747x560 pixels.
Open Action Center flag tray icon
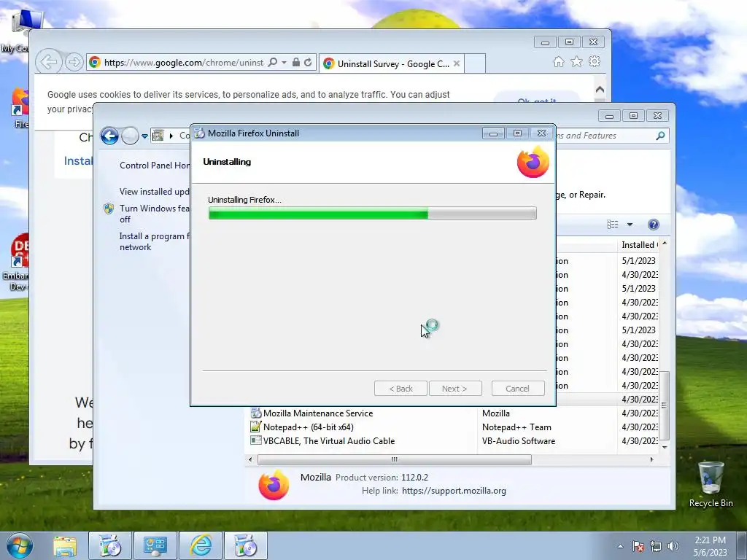pyautogui.click(x=638, y=546)
